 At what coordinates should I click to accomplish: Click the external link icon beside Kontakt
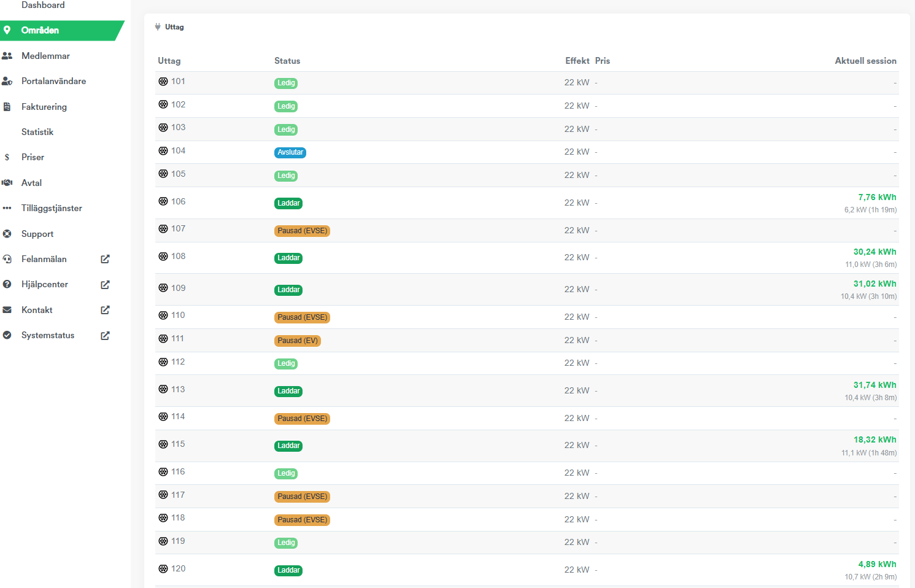[x=105, y=310]
